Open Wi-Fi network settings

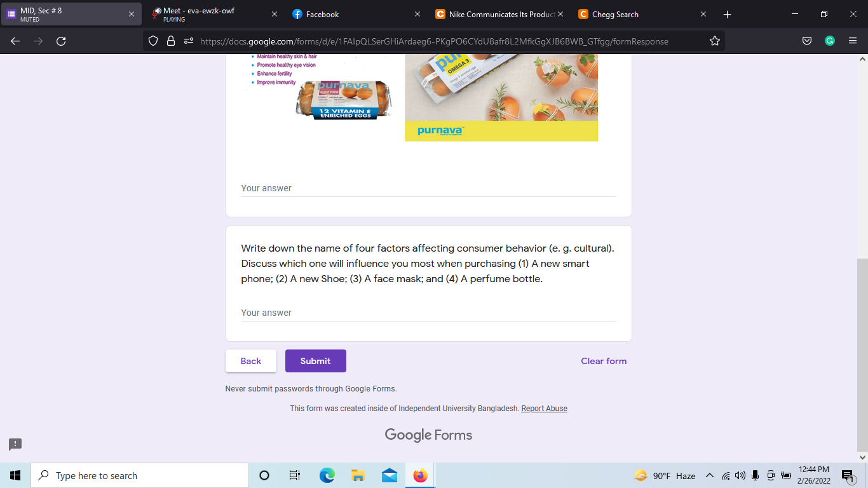[726, 475]
